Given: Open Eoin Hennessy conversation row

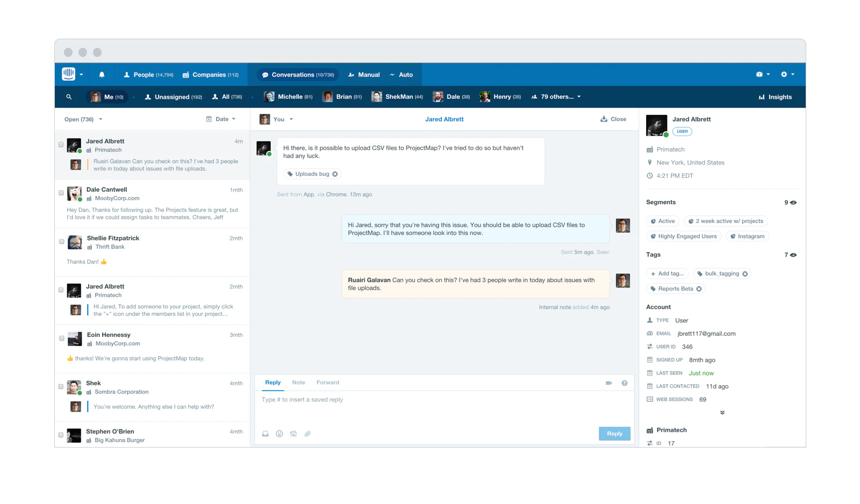Looking at the screenshot, I should point(153,349).
